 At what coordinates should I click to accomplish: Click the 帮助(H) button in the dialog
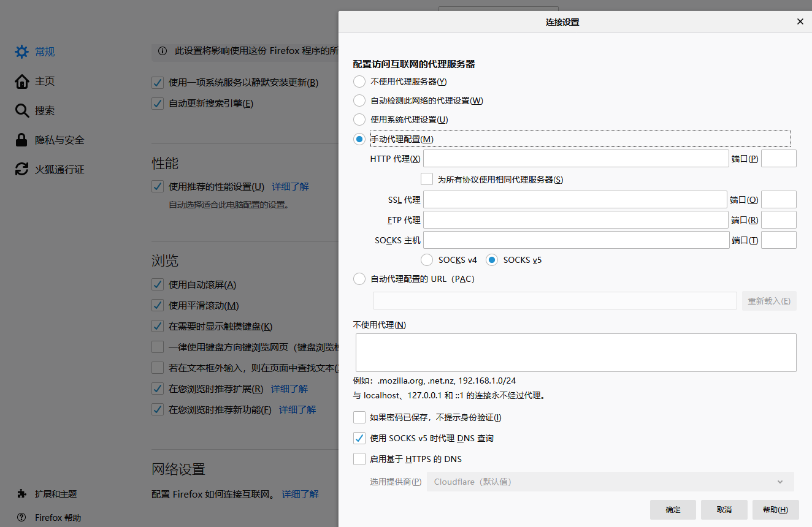(x=775, y=509)
